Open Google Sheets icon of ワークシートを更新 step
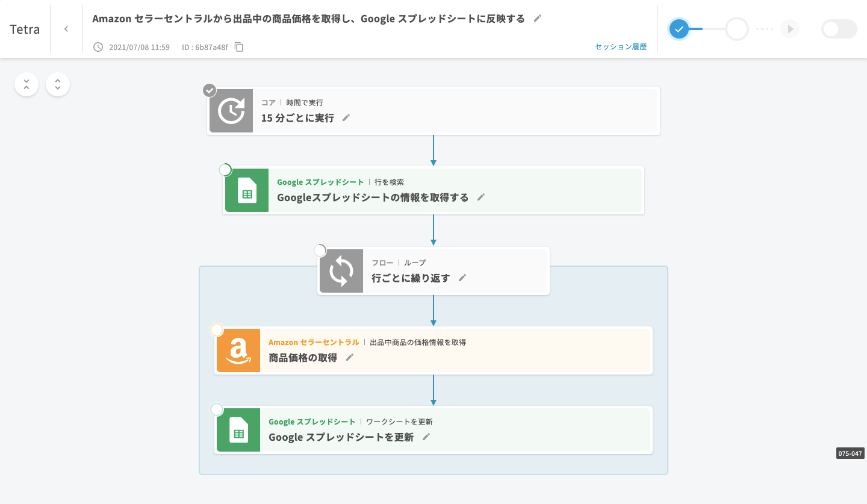The image size is (867, 504). click(238, 430)
